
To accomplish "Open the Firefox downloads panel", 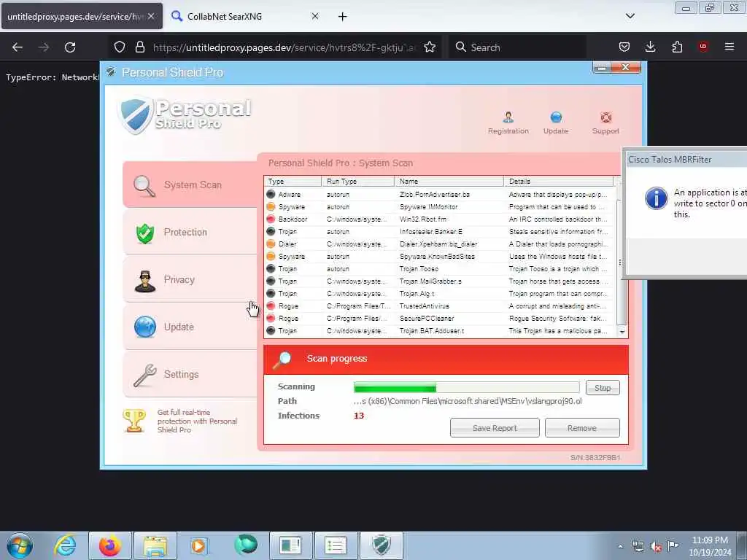I will pos(650,47).
